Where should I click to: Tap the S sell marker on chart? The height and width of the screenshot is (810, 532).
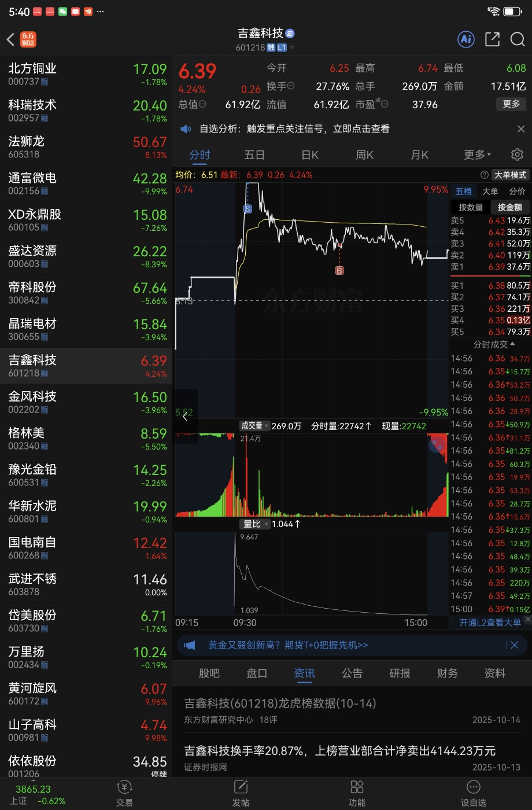[x=247, y=209]
